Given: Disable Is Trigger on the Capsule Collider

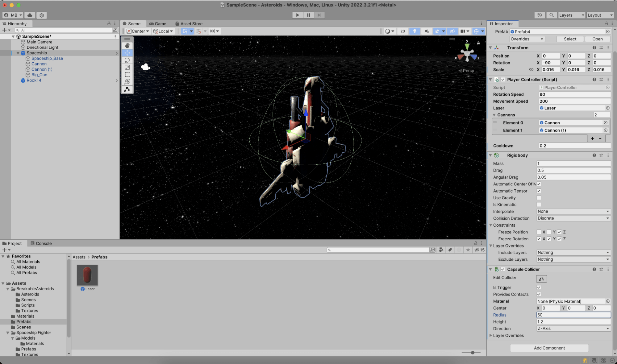Looking at the screenshot, I should [539, 287].
